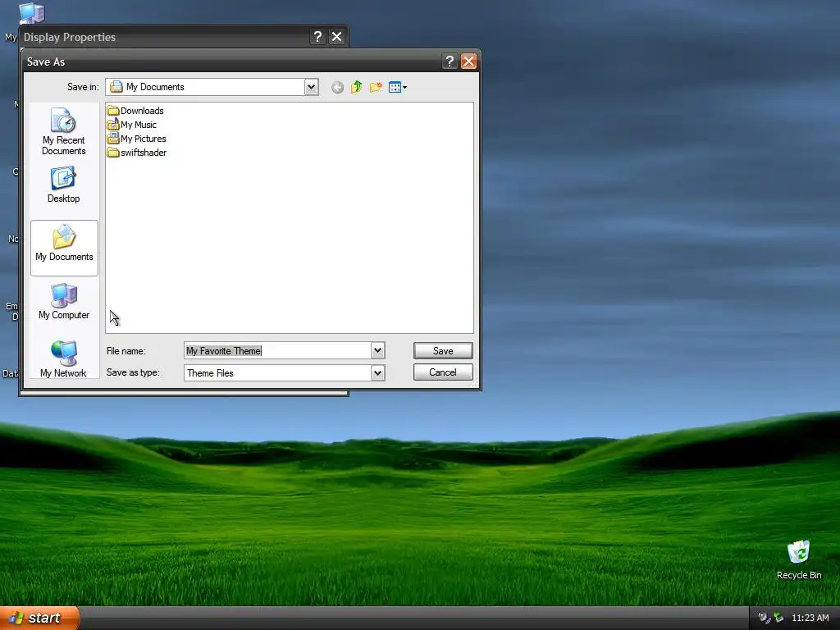Expand the Save as type dropdown

[x=377, y=373]
